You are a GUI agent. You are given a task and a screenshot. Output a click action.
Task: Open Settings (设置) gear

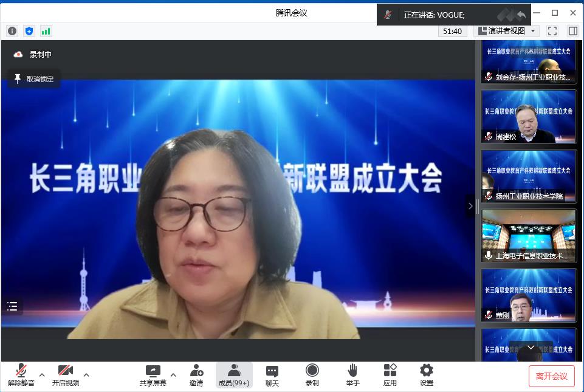point(427,375)
